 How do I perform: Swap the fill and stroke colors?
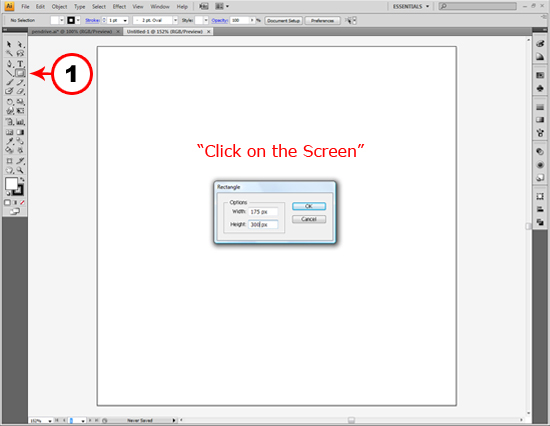click(22, 179)
